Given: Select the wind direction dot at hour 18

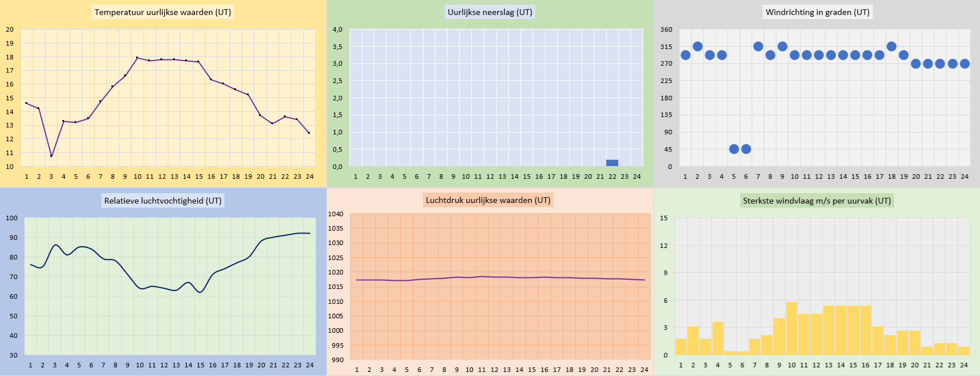Looking at the screenshot, I should (891, 47).
